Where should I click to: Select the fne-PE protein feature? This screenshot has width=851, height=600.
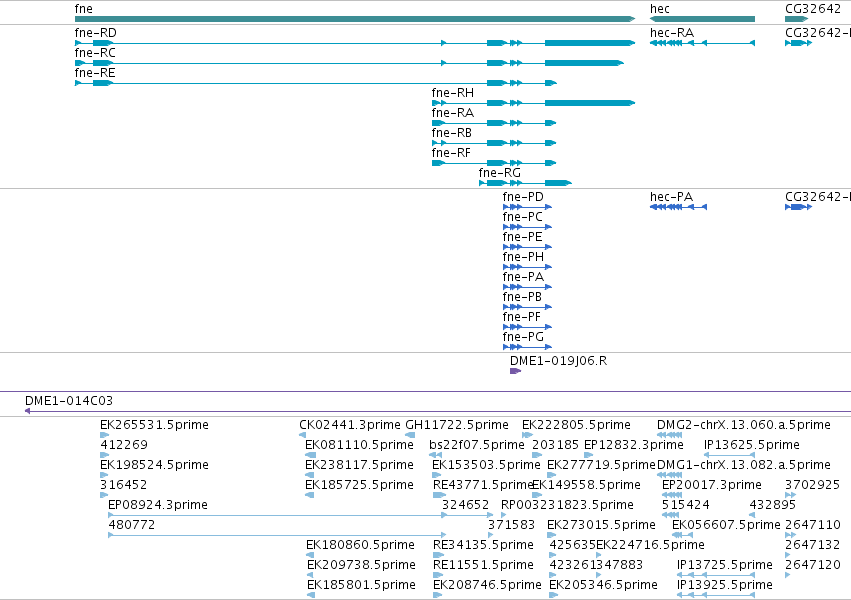coord(527,247)
